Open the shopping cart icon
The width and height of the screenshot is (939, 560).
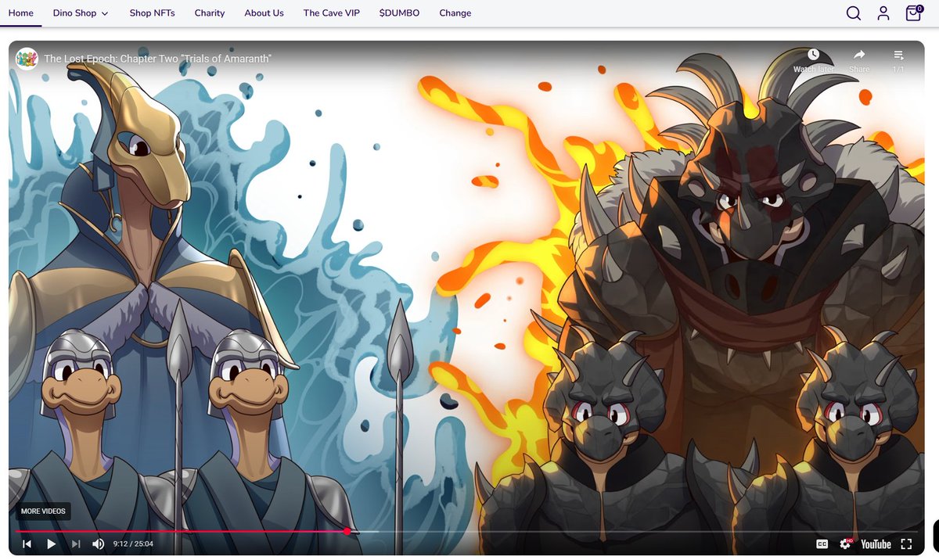(x=913, y=13)
